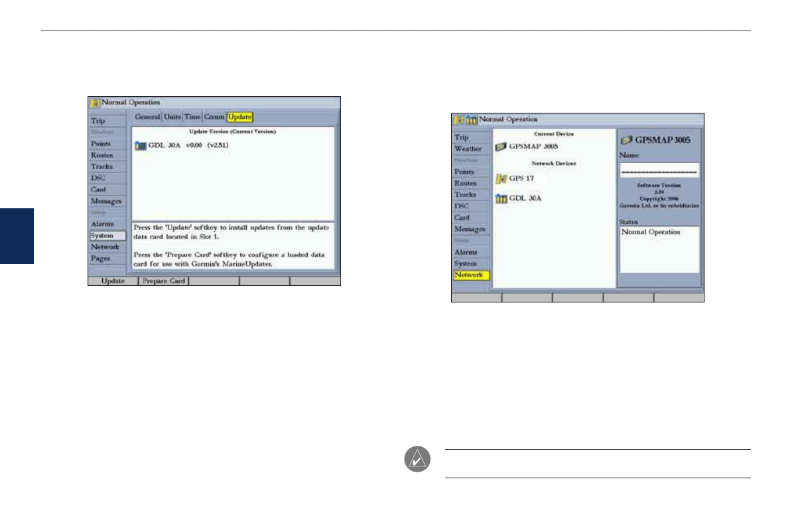
Task: Select Tracks in the Network Devices screen sidebar
Action: click(471, 194)
